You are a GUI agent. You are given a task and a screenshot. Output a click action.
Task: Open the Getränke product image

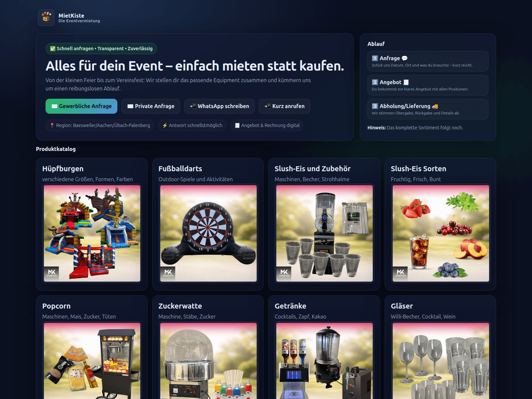tap(325, 361)
